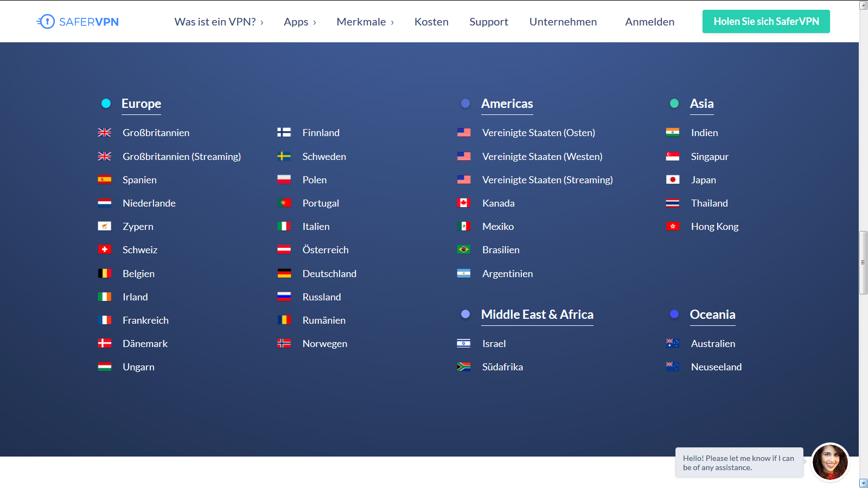Click the Brazil flag icon
The height and width of the screenshot is (488, 868).
coord(464,249)
